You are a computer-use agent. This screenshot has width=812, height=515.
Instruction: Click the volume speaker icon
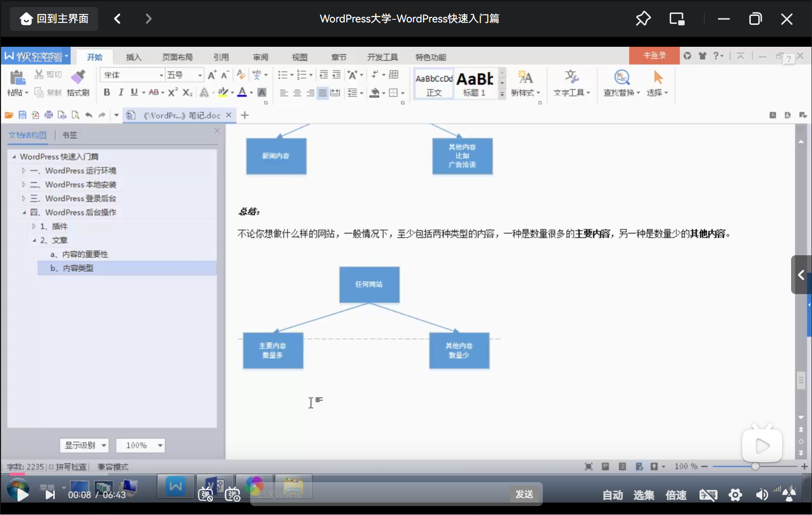(762, 495)
